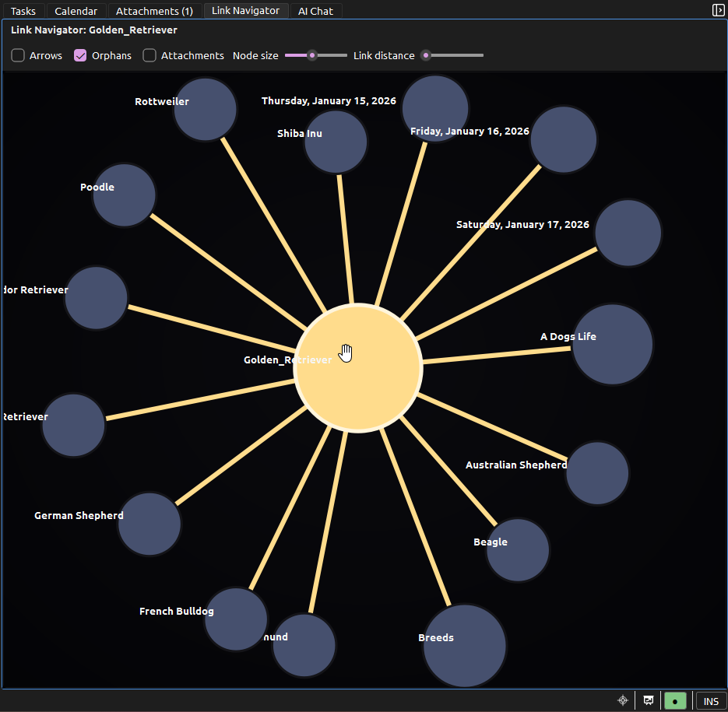Screen dimensions: 728x712
Task: Select the Golden_Retriever central node
Action: tap(358, 366)
